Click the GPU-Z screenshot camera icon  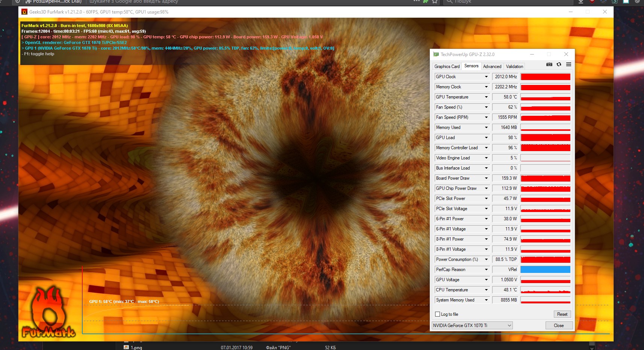(549, 65)
